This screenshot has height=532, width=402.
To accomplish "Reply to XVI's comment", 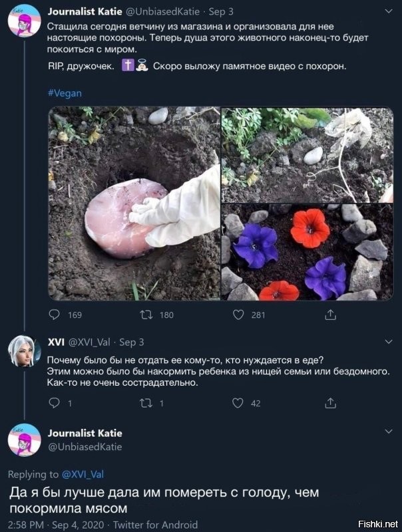I will pos(55,403).
